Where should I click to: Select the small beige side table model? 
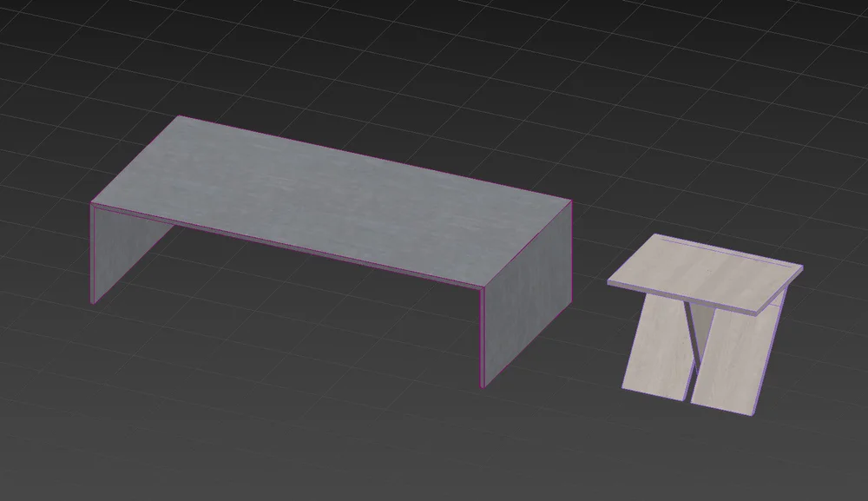coord(706,324)
